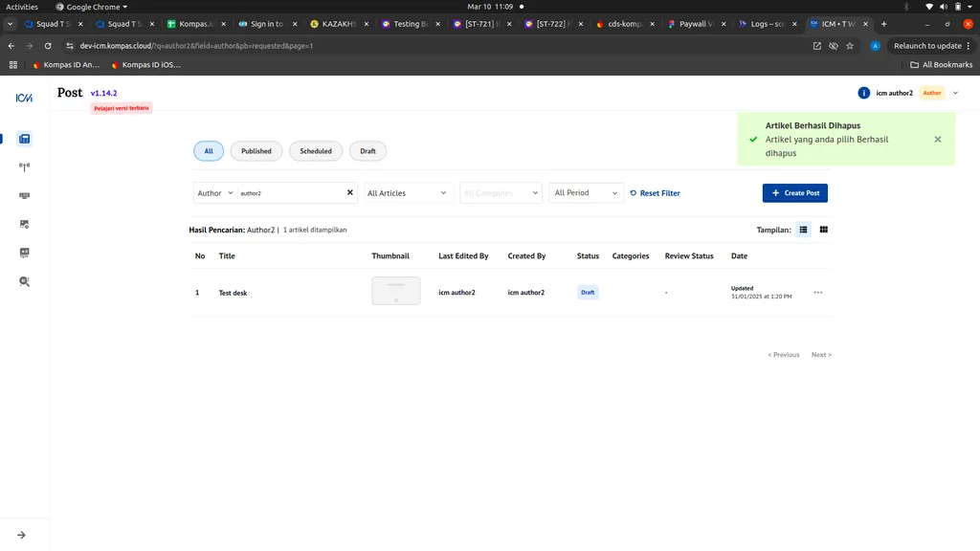
Task: Click the crossed-eye icon in address bar
Action: click(x=834, y=46)
